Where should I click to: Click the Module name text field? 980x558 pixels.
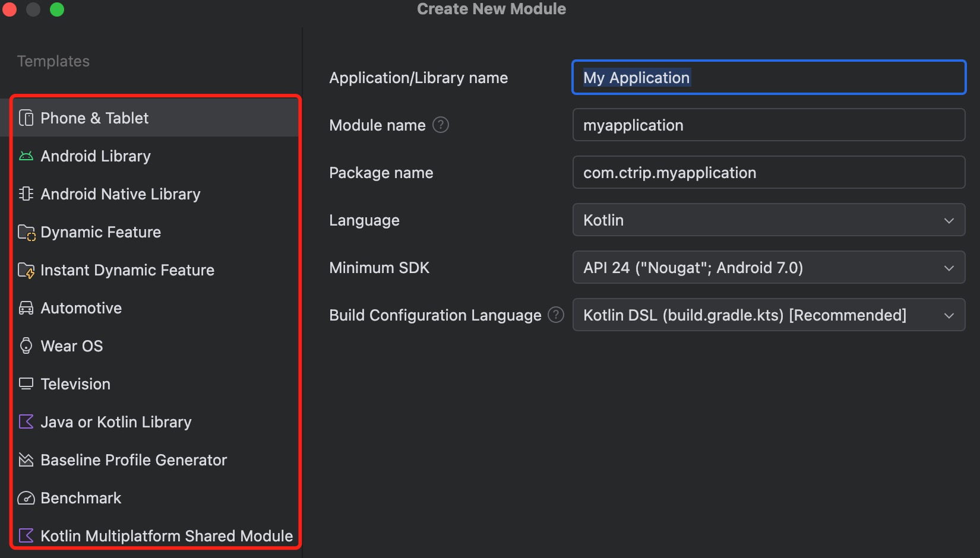769,125
